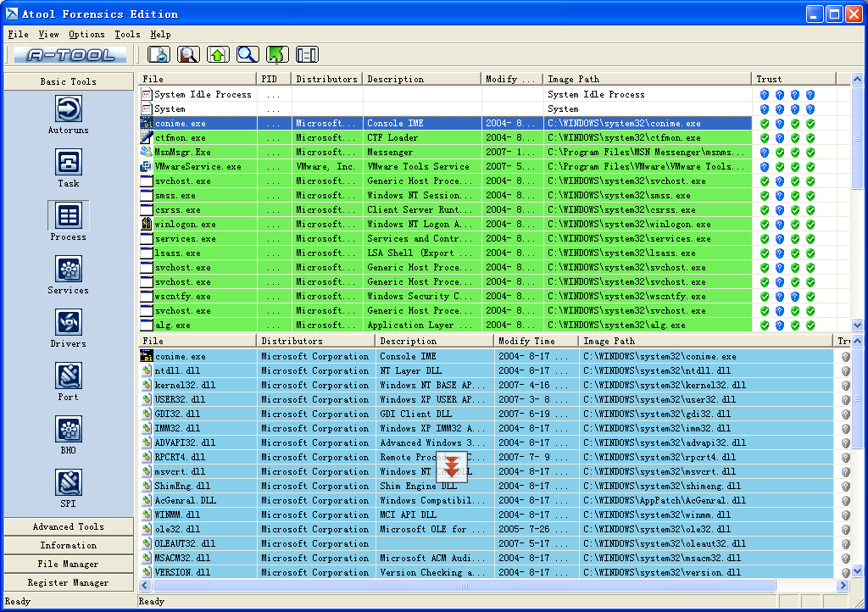Open the File menu
This screenshot has width=868, height=612.
[x=19, y=34]
